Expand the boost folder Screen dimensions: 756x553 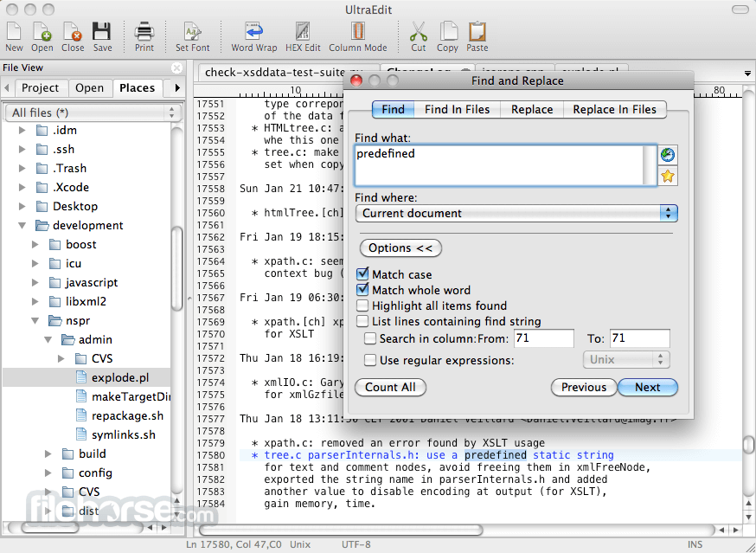pos(35,245)
